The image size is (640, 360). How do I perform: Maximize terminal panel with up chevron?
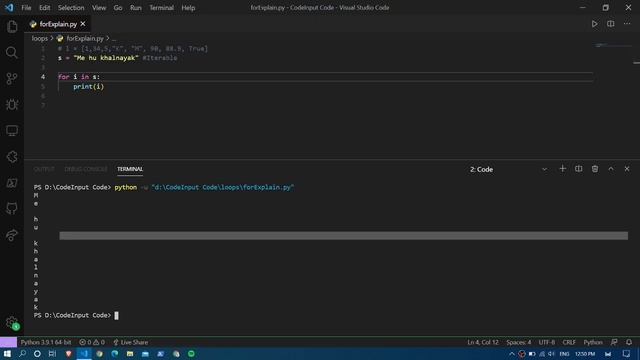[x=611, y=169]
